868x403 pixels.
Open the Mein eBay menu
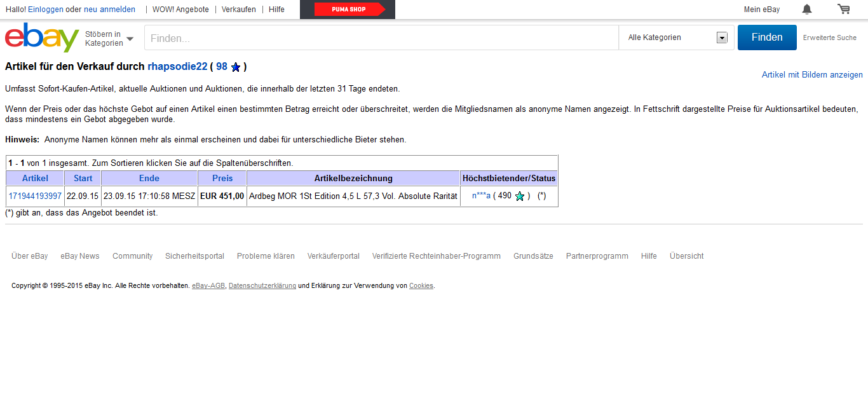click(762, 10)
